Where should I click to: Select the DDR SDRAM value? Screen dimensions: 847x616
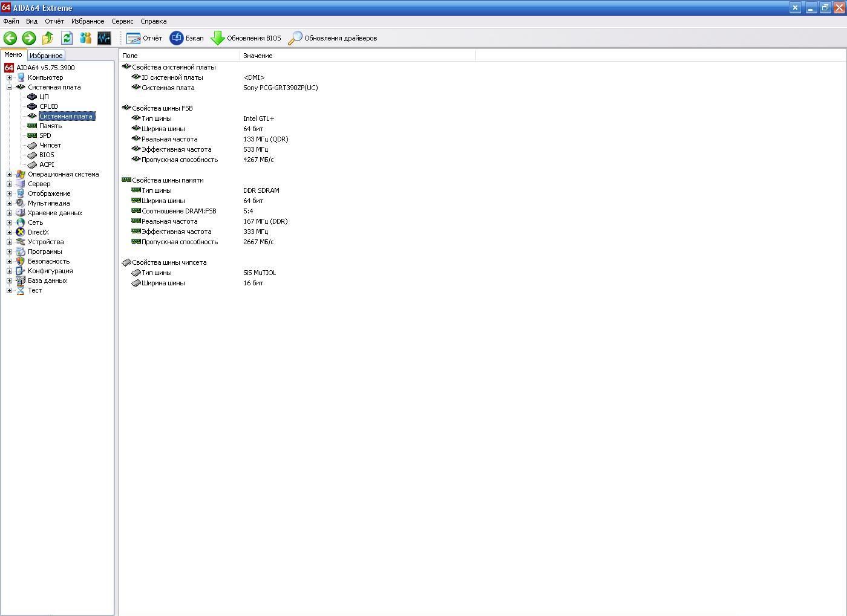[261, 190]
